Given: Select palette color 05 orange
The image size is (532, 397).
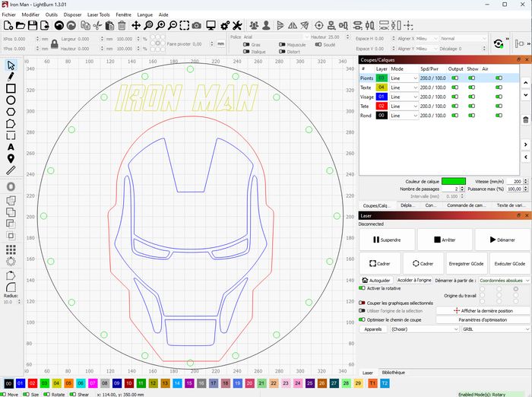Looking at the screenshot, I should coord(68,383).
